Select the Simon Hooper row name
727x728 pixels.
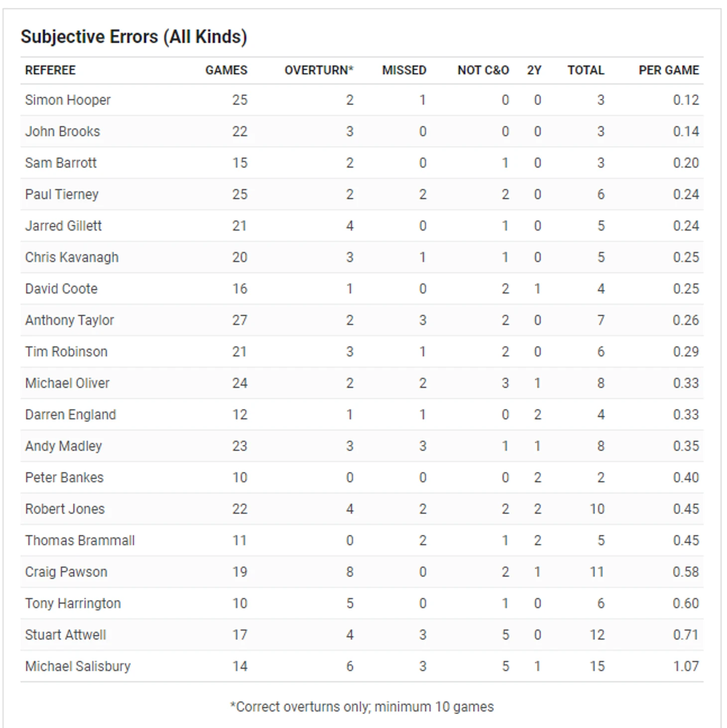(68, 100)
